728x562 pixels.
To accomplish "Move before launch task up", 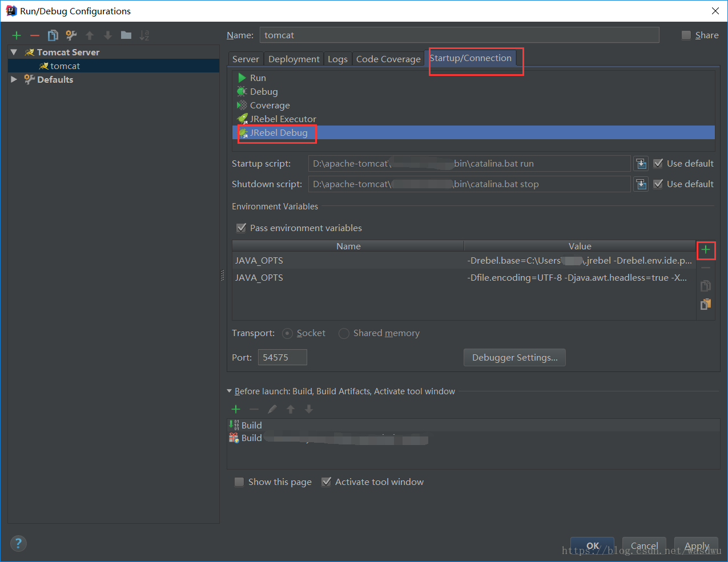I will coord(291,409).
